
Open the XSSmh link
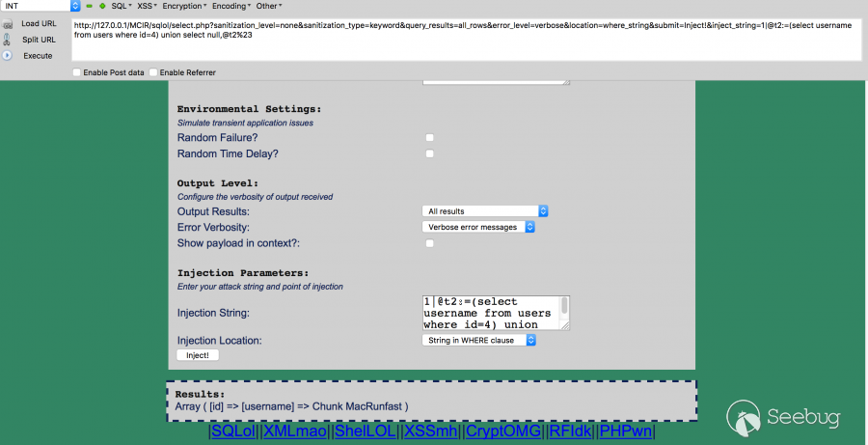click(x=431, y=431)
